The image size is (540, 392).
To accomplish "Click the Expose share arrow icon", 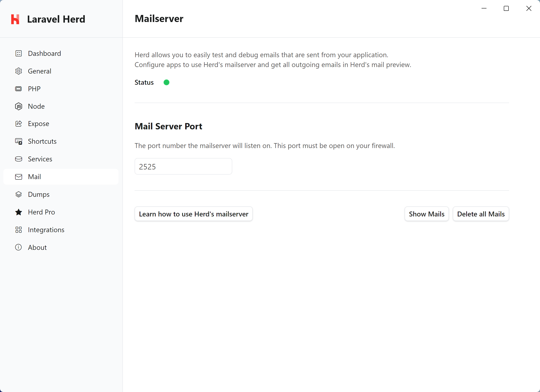I will click(18, 123).
